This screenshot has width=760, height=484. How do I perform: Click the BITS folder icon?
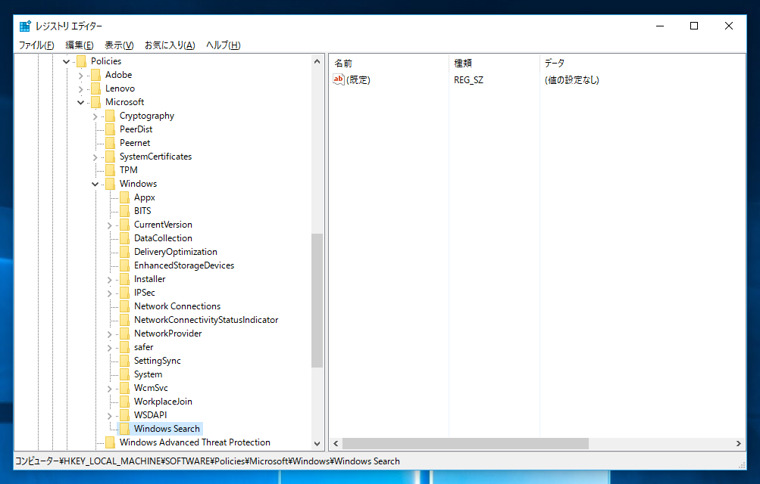(125, 211)
